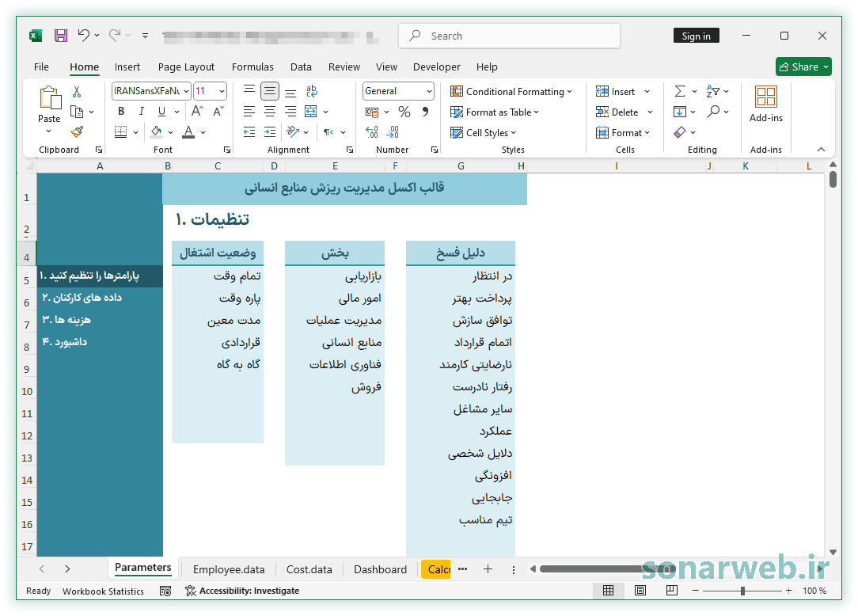The height and width of the screenshot is (616, 858).
Task: Toggle Center horizontal alignment
Action: (270, 112)
